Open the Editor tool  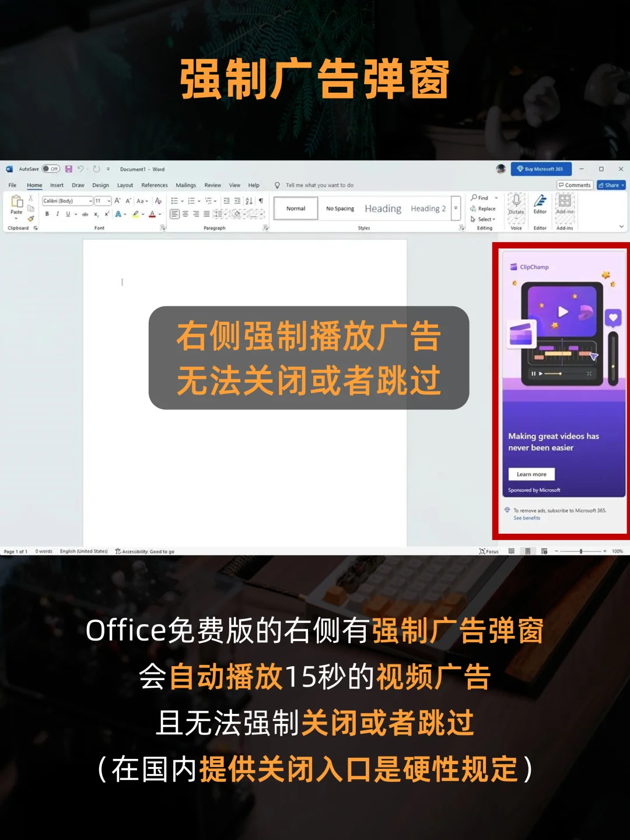click(x=540, y=204)
